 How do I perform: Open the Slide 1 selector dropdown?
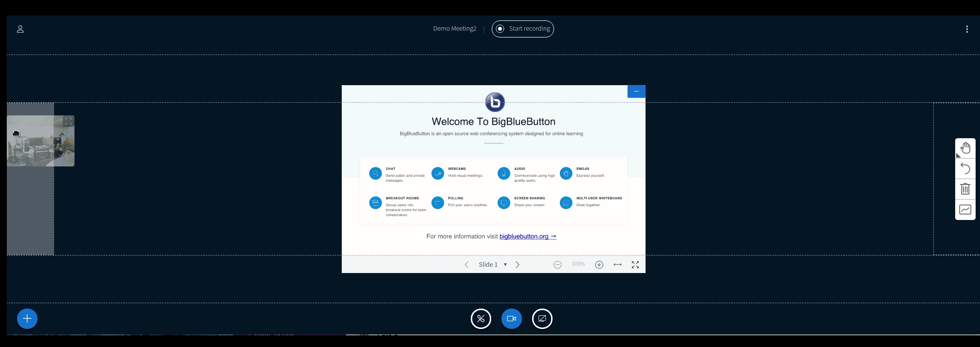pos(493,265)
